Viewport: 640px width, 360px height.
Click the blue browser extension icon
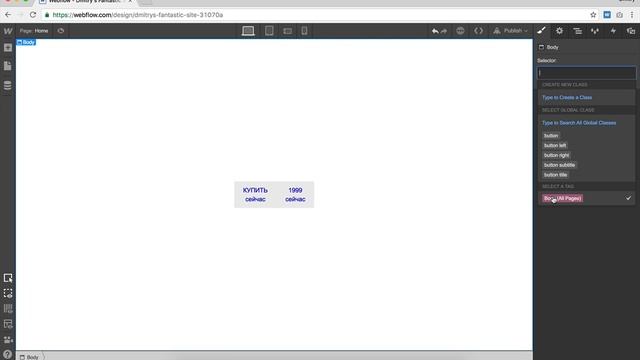[x=607, y=15]
